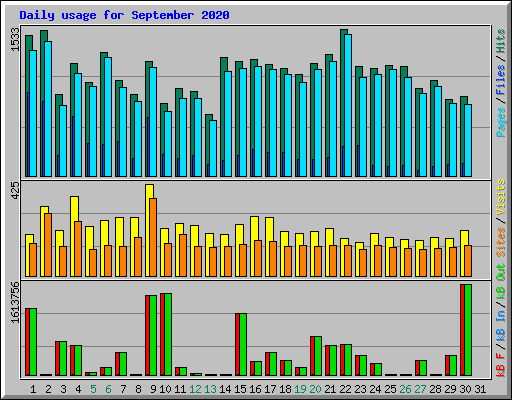Viewport: 512px width, 400px height.
Task: Click the day 1 green kB bar
Action: click(33, 342)
